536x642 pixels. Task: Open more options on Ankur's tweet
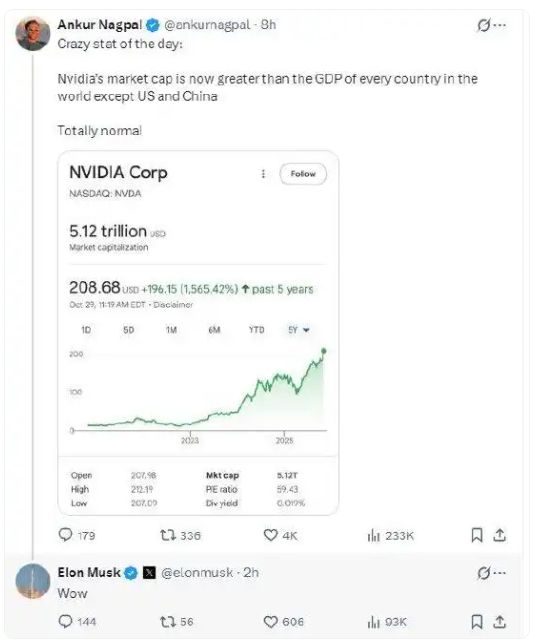[500, 25]
